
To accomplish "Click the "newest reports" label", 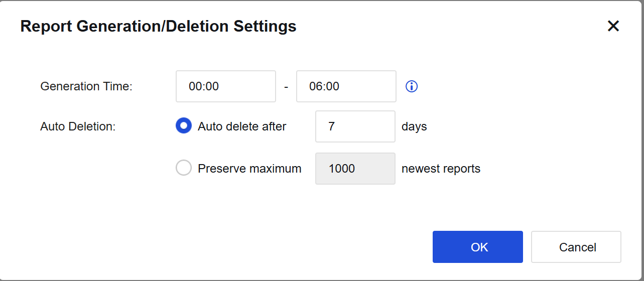I will (x=441, y=169).
